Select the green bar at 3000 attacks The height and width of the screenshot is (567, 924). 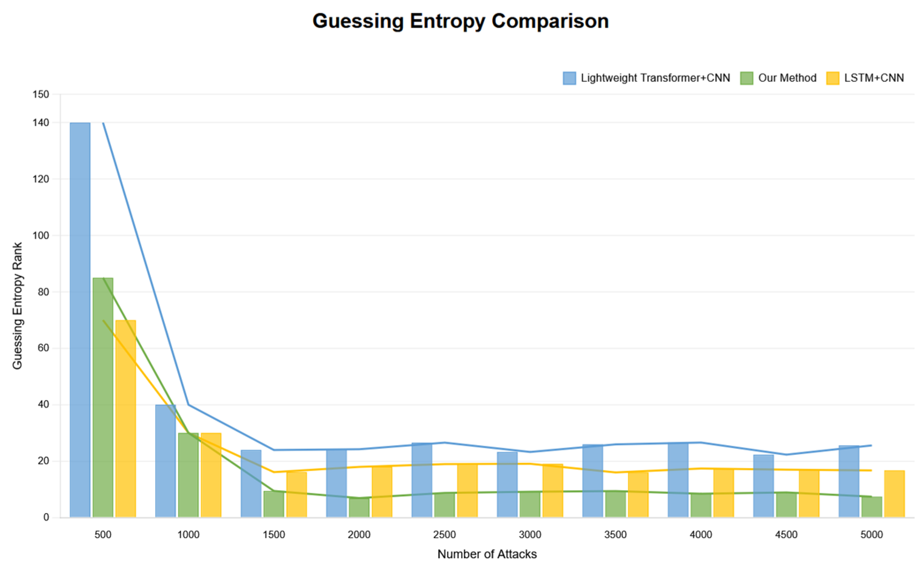(x=530, y=504)
